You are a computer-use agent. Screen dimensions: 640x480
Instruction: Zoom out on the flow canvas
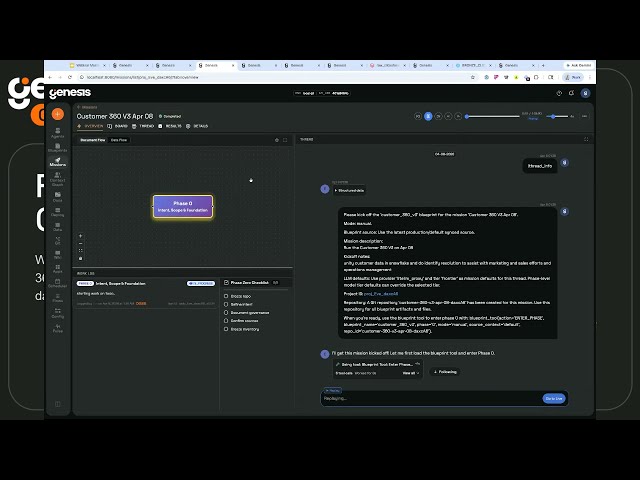tap(80, 243)
